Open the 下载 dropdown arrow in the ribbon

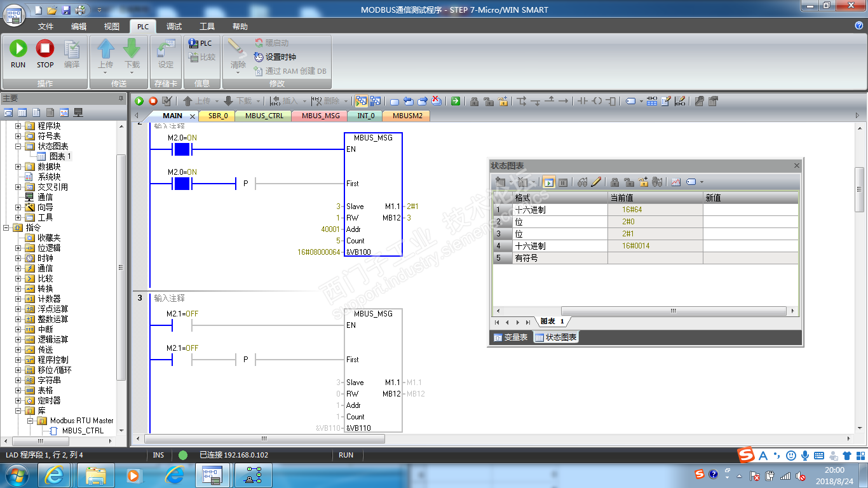[132, 72]
